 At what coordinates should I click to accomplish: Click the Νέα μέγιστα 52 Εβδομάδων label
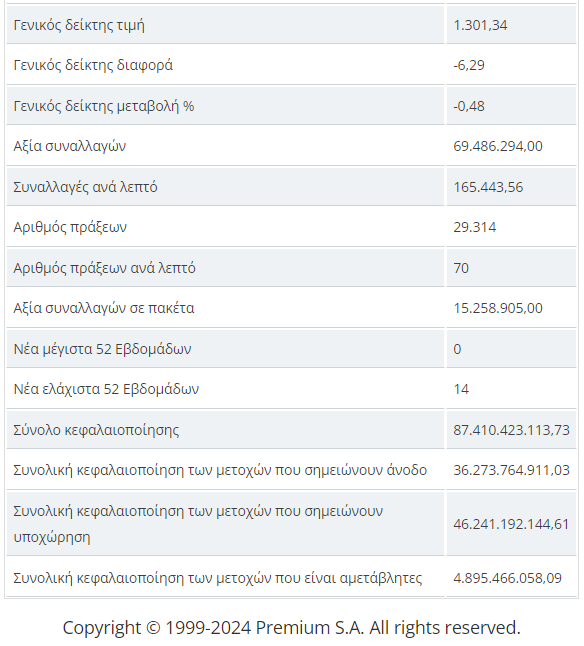click(x=103, y=349)
